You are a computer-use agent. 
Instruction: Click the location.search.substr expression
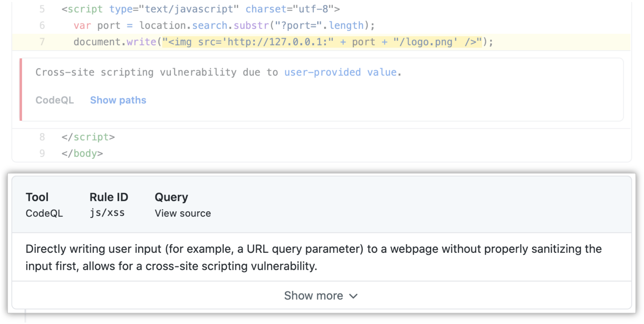[x=204, y=25]
